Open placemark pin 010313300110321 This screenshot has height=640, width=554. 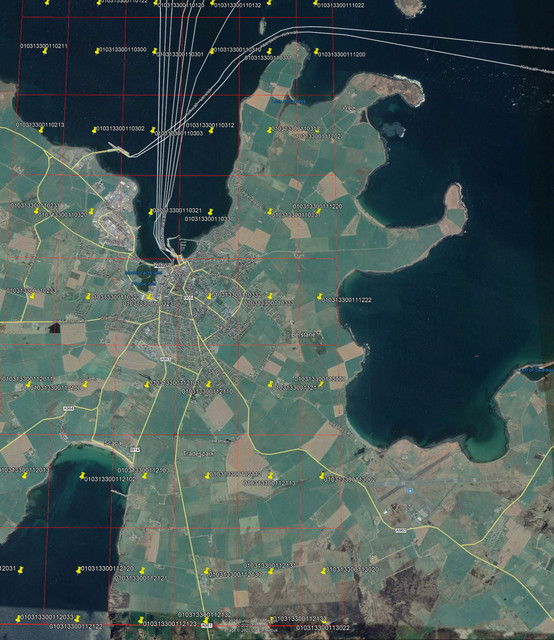[x=151, y=211]
